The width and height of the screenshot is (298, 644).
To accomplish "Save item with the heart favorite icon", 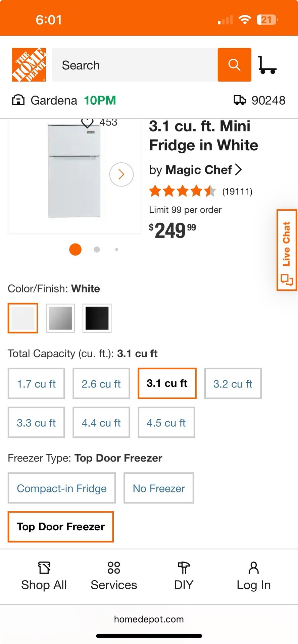I will click(87, 122).
